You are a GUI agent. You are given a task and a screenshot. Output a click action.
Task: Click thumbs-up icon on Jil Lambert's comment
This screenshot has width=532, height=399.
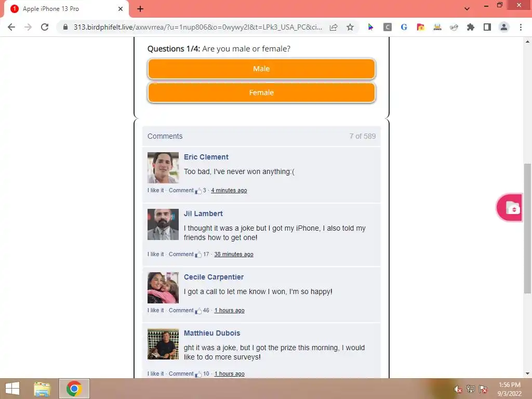pos(198,255)
